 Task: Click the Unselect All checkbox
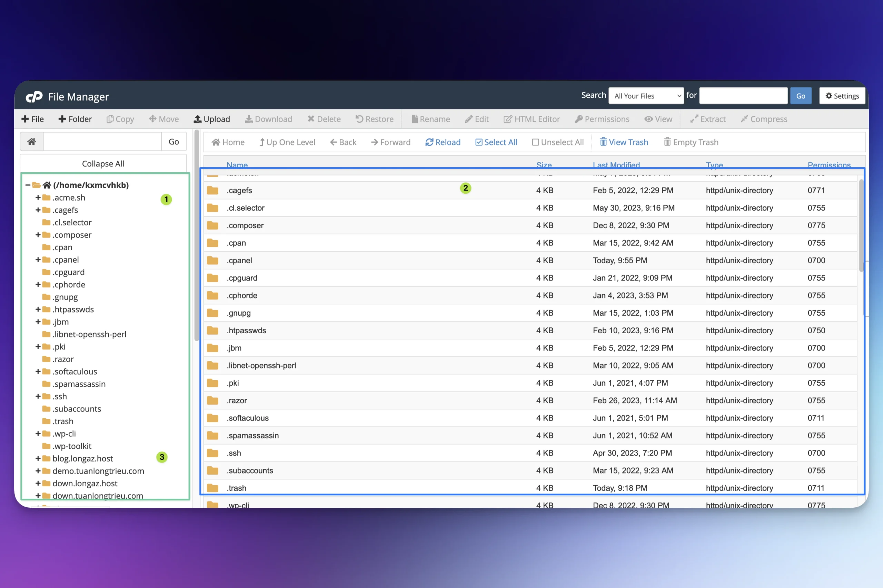pos(535,142)
